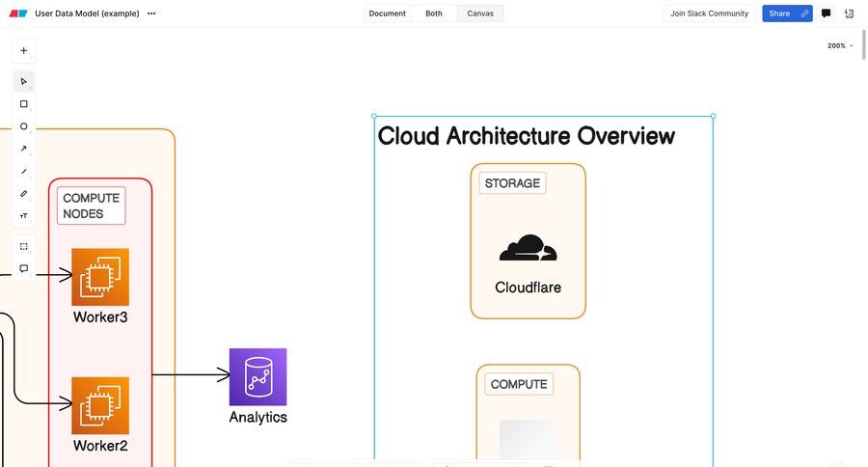Switch to Canvas view
Viewport: 868px width, 467px height.
tap(480, 14)
